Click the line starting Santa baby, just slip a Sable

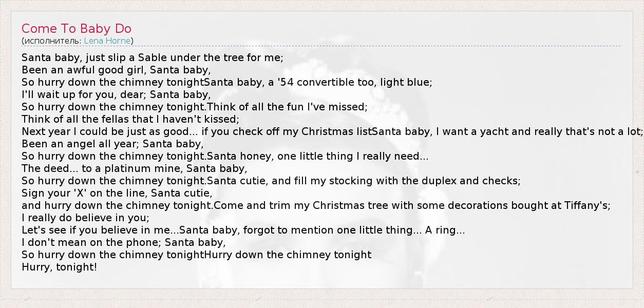click(152, 57)
